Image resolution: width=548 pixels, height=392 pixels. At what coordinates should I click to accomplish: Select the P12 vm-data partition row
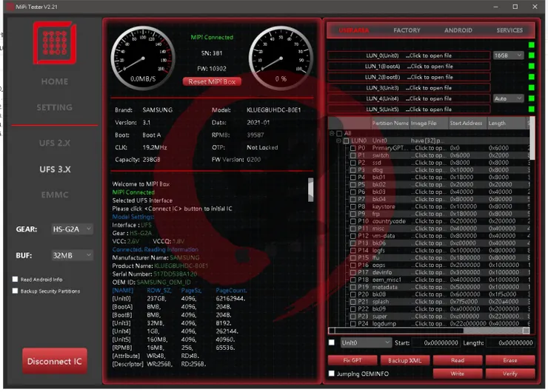click(429, 236)
